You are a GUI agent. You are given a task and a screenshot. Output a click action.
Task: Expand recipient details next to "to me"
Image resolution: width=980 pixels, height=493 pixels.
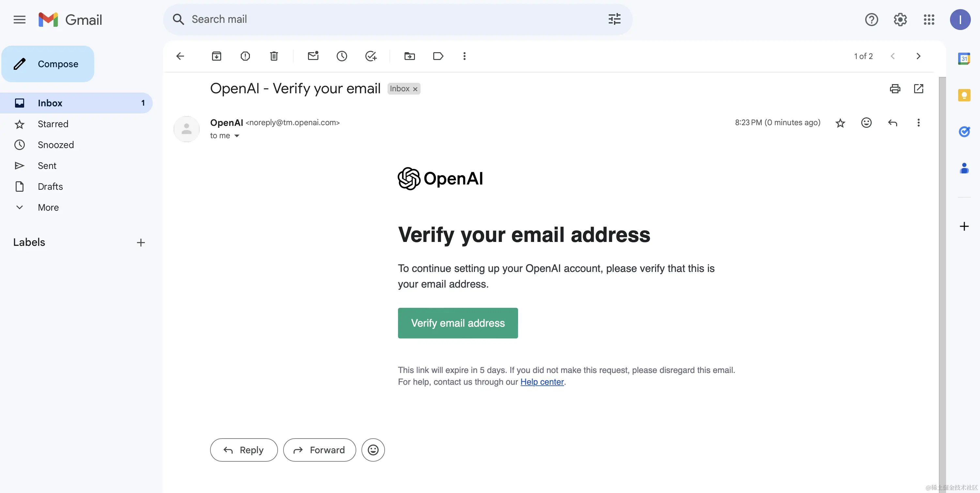(237, 136)
